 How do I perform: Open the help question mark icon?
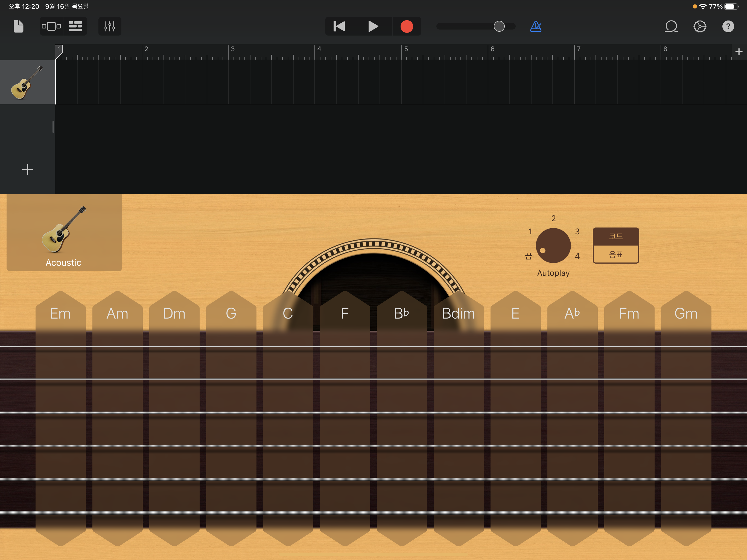pos(728,26)
